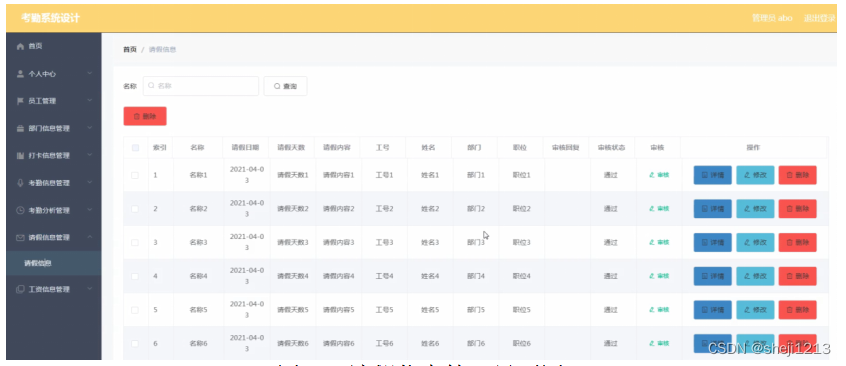Open 详情 for row 名称1
Viewport: 846px width, 366px height.
[x=712, y=175]
